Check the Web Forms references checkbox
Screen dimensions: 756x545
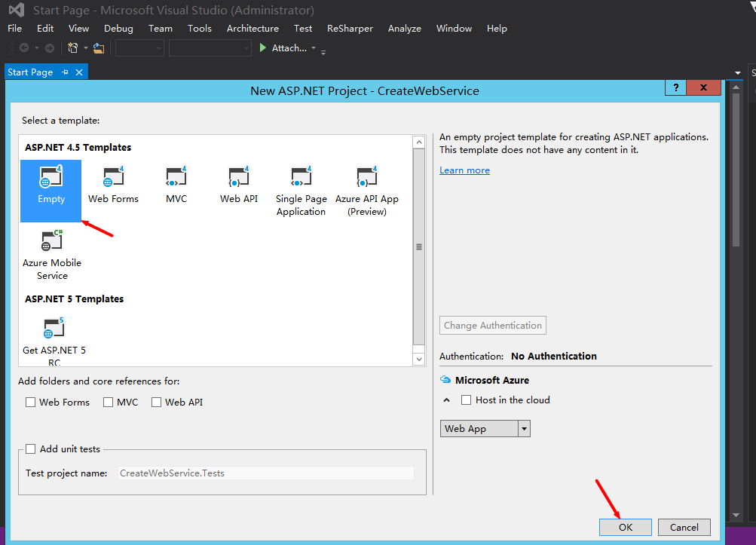click(30, 403)
